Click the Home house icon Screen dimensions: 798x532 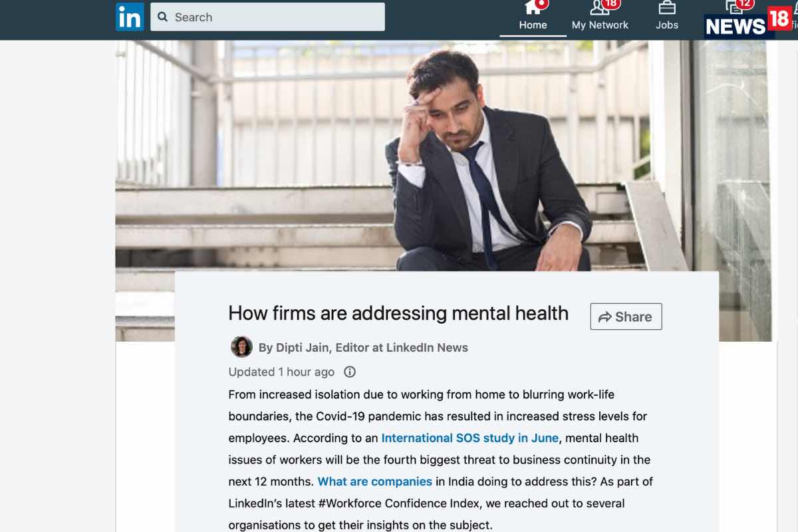[x=533, y=7]
